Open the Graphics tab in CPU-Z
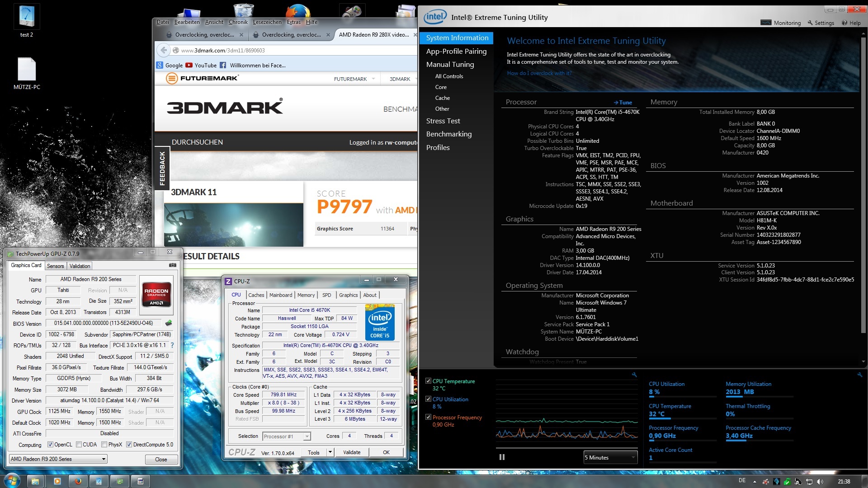 coord(349,295)
